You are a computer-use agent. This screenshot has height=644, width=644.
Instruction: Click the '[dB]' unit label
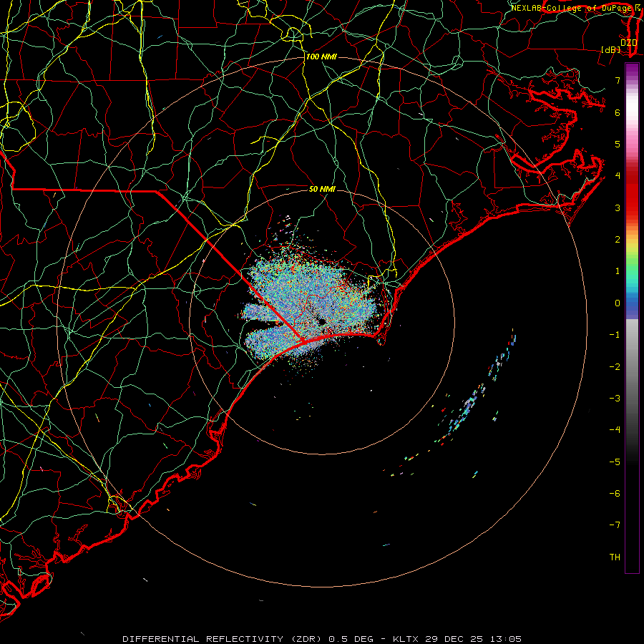pos(611,49)
